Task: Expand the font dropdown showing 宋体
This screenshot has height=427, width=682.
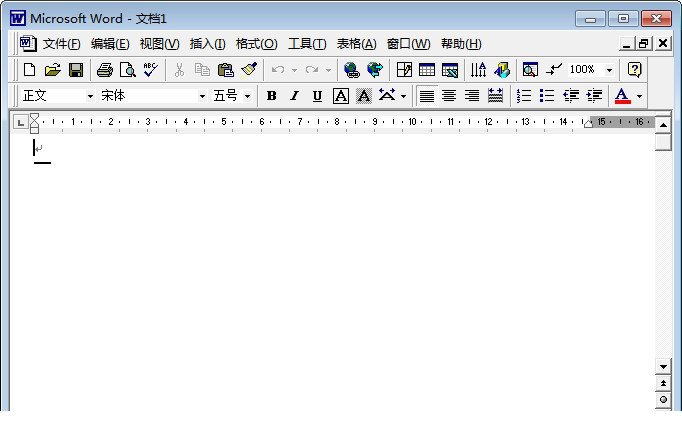Action: [202, 96]
